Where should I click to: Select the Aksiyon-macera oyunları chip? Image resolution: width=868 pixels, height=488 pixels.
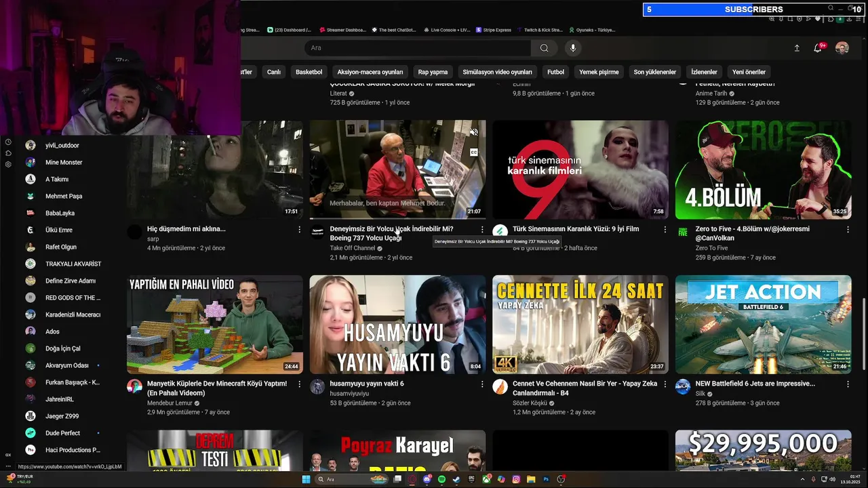(x=370, y=72)
